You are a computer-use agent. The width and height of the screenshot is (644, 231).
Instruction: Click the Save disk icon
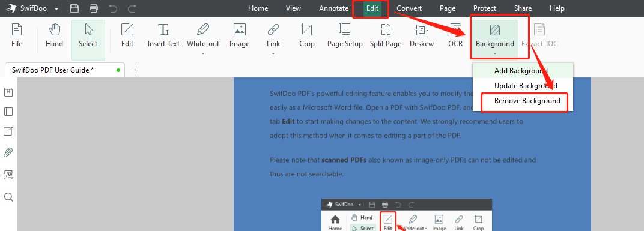(74, 8)
